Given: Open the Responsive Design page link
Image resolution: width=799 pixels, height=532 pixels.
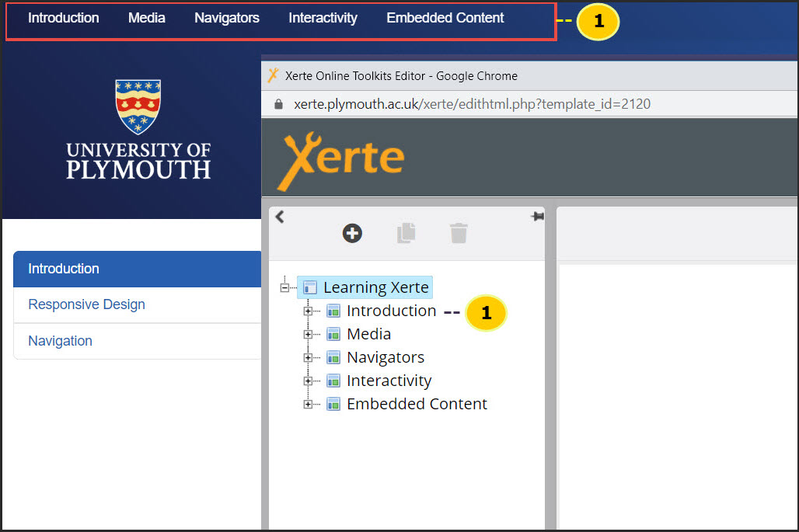Looking at the screenshot, I should coord(86,304).
